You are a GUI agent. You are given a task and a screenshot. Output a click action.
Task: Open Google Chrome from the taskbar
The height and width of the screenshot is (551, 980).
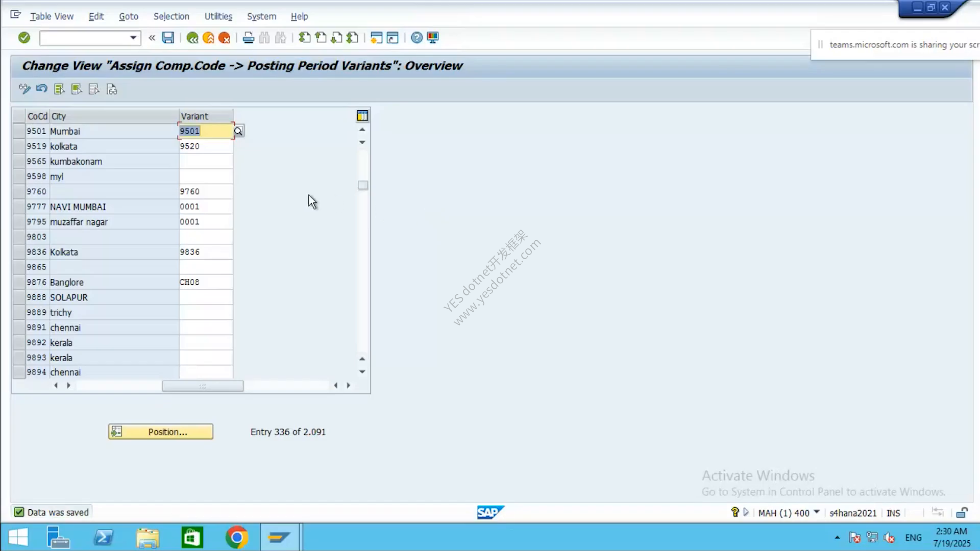[237, 537]
